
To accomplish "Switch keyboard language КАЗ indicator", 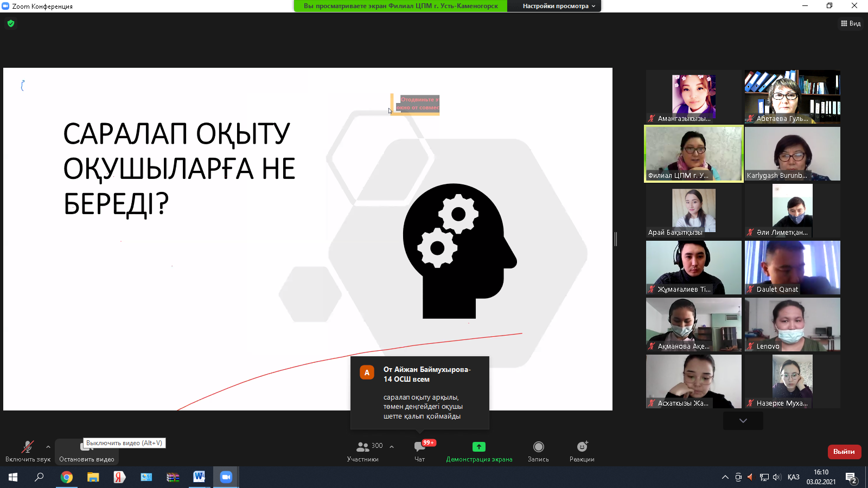I will 793,477.
